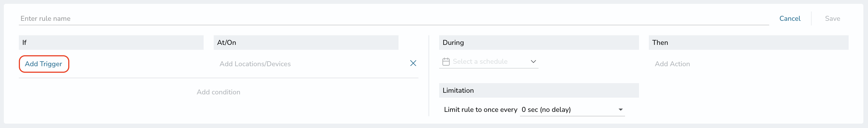The image size is (868, 128).
Task: Focus the Enter rule name field
Action: 394,19
